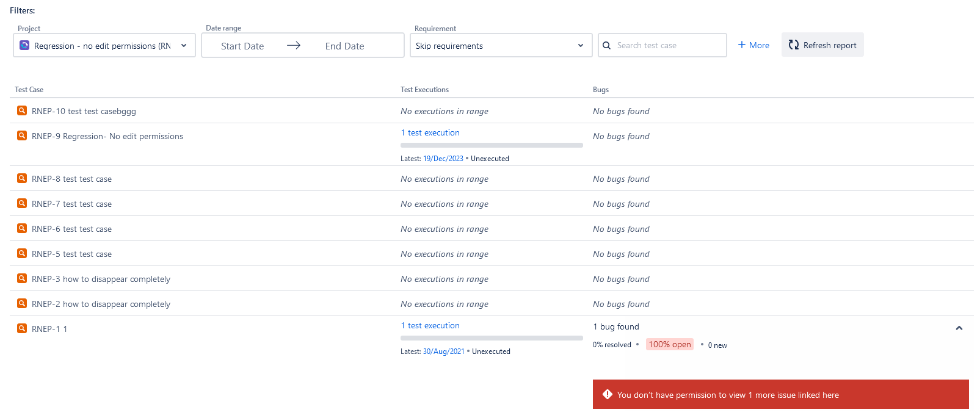The height and width of the screenshot is (418, 980).
Task: Click the test case icon beside RNEP-3
Action: pos(22,278)
